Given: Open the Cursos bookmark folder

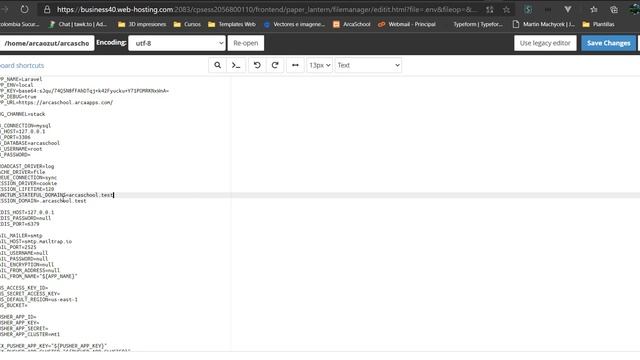Looking at the screenshot, I should [187, 24].
